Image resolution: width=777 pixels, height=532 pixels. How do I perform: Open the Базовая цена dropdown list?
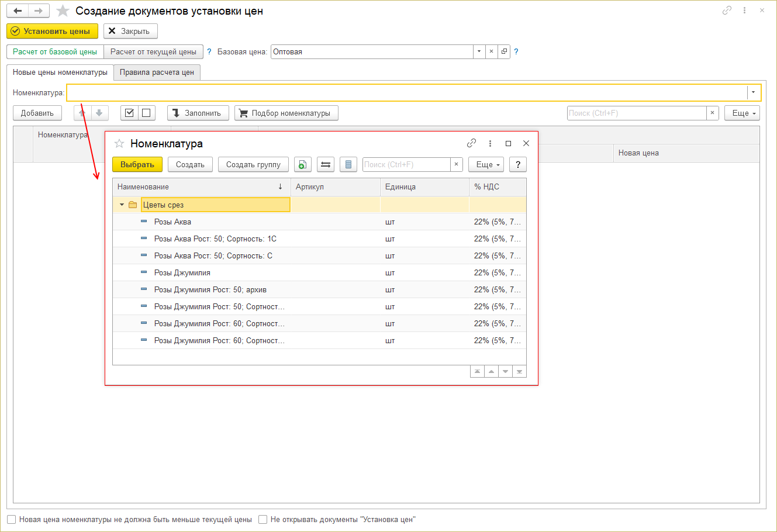pyautogui.click(x=479, y=51)
